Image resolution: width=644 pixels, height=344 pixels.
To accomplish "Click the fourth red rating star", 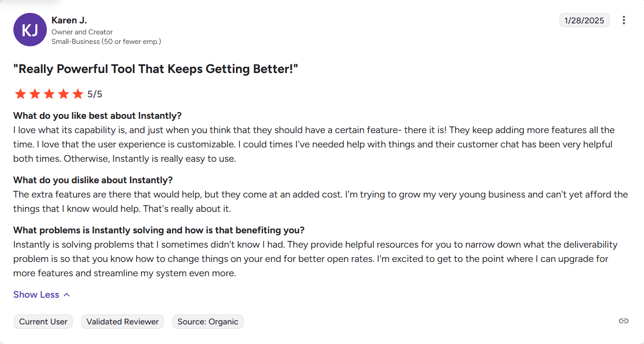I will (64, 94).
